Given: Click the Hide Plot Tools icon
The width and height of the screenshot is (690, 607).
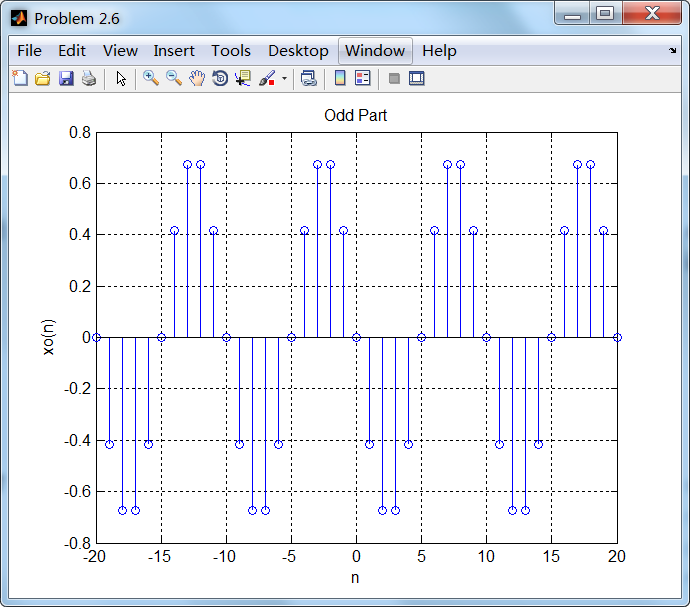Looking at the screenshot, I should tap(394, 79).
